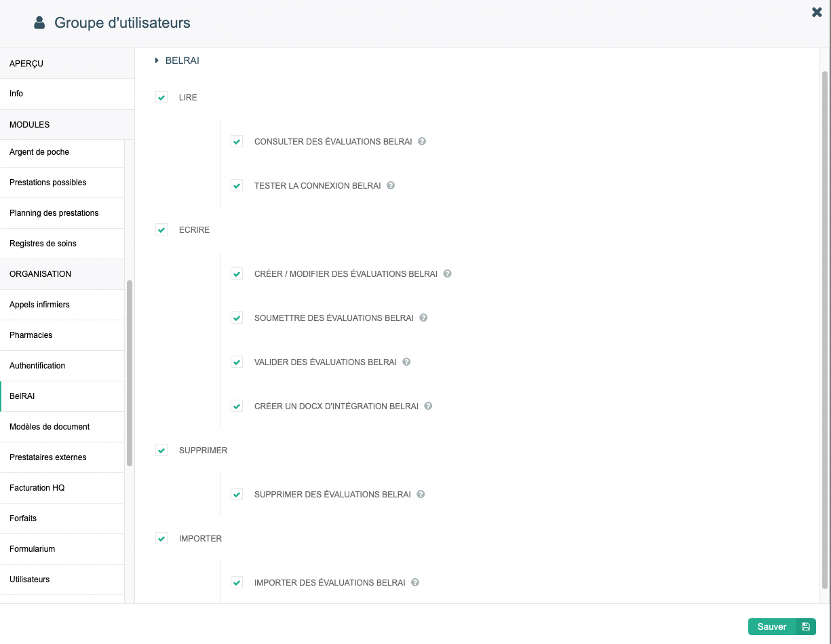
Task: Open Registres de soins module
Action: pyautogui.click(x=62, y=244)
